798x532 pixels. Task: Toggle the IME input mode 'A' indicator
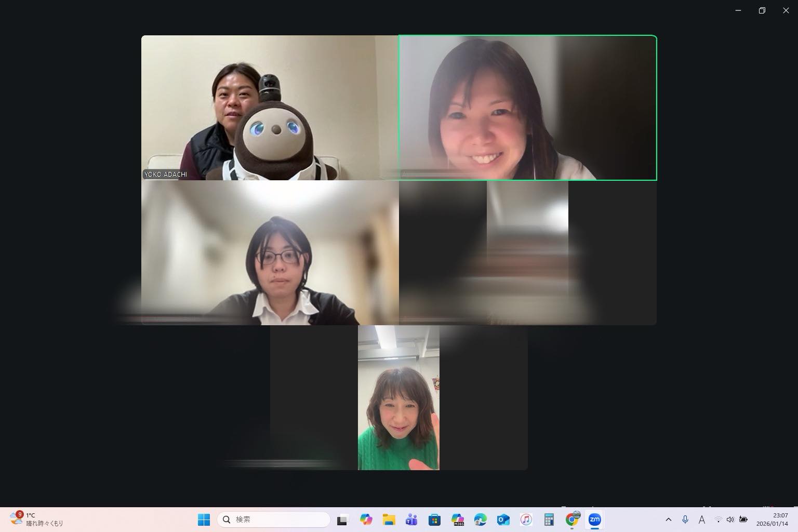701,520
